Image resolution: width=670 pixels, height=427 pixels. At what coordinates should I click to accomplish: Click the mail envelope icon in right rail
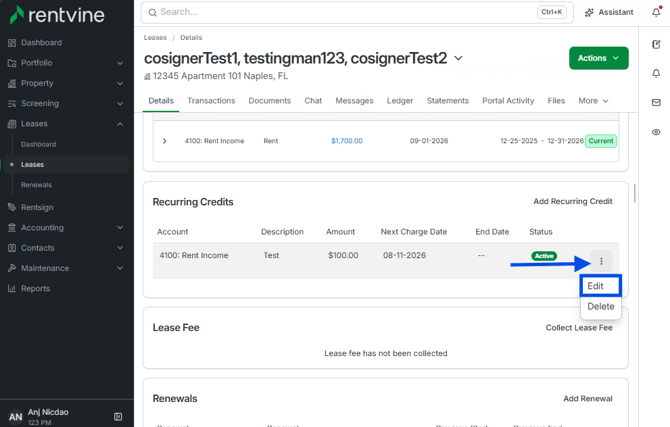(x=656, y=103)
